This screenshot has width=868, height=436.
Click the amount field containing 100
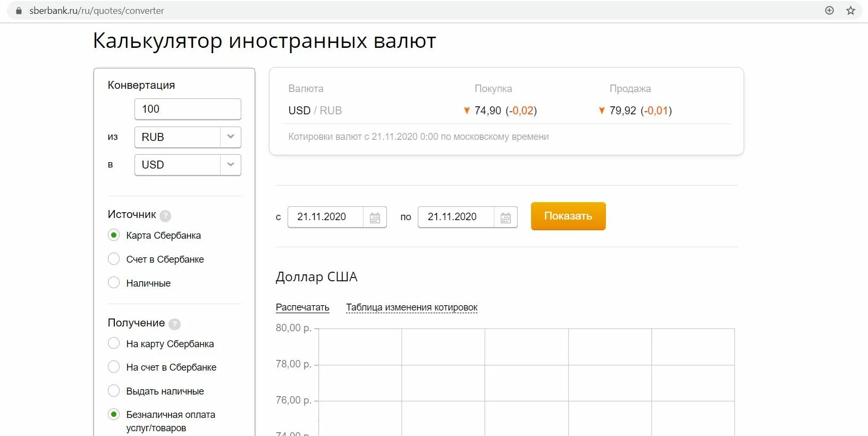pyautogui.click(x=188, y=109)
